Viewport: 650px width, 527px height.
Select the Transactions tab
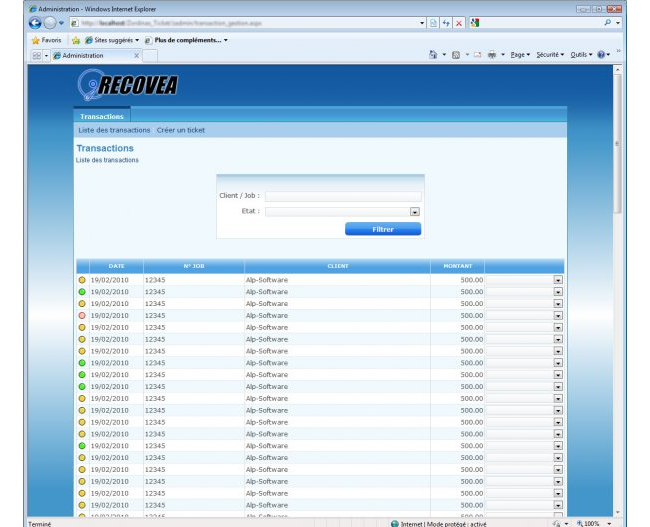[x=101, y=116]
